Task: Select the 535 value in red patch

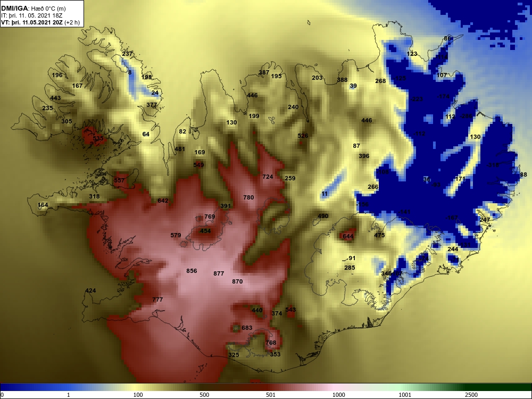Action: 98,138
